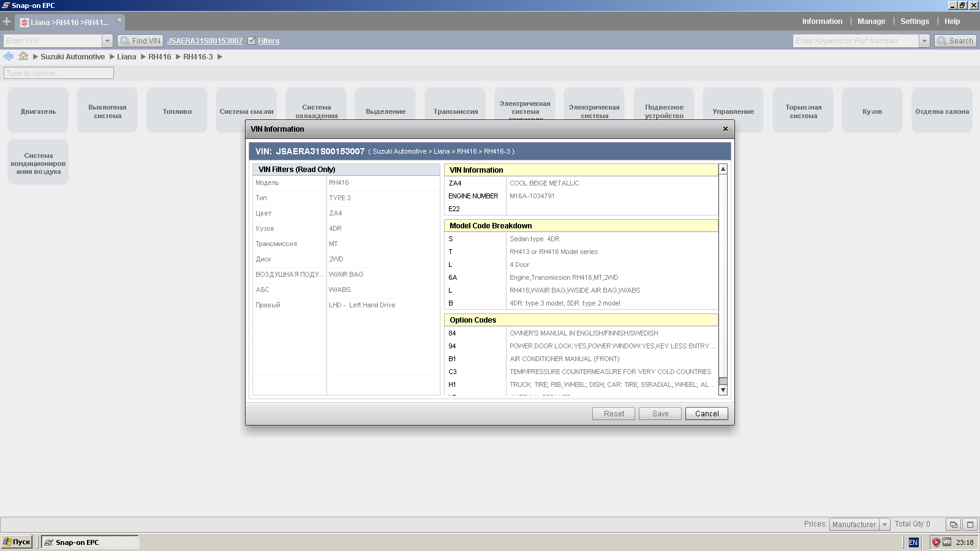Open the Information menu
The image size is (980, 551).
click(x=822, y=21)
